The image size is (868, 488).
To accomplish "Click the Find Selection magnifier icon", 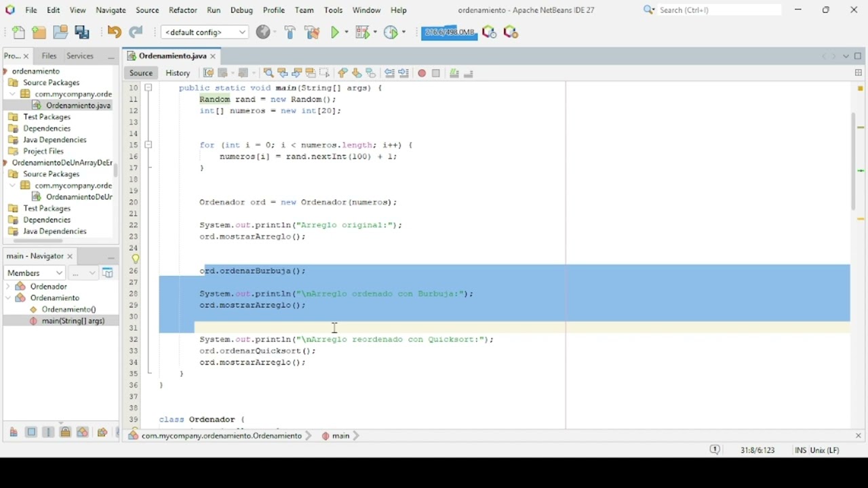I will [269, 73].
